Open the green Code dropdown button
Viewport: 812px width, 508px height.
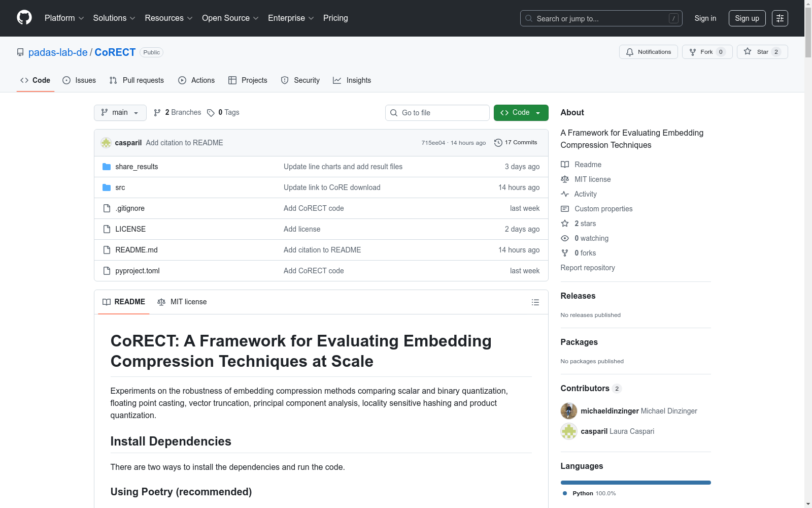coord(521,113)
